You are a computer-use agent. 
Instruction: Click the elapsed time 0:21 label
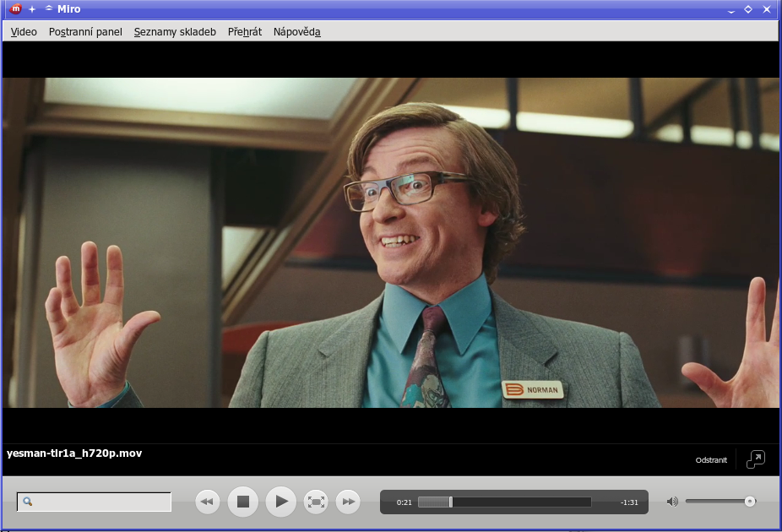click(x=405, y=502)
